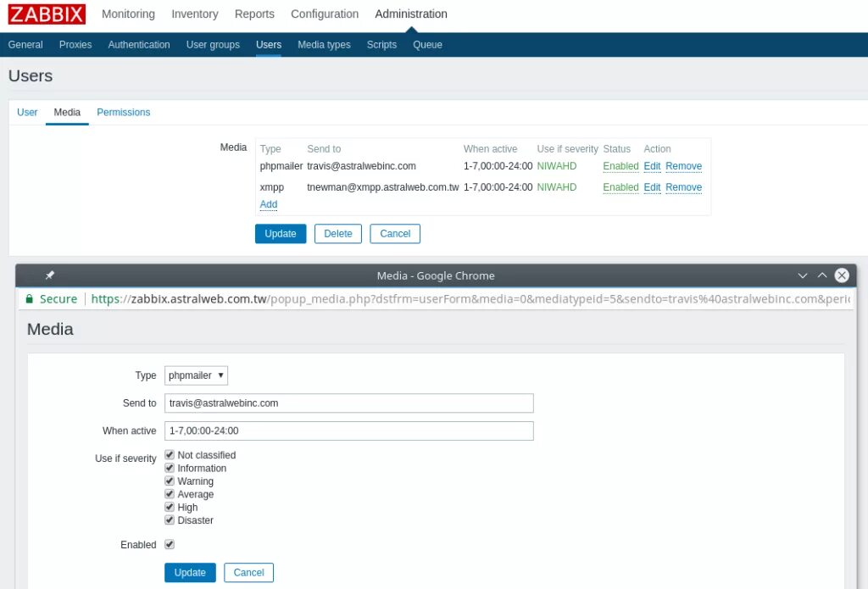Toggle Enabled status of the phpmailer row

pos(620,166)
